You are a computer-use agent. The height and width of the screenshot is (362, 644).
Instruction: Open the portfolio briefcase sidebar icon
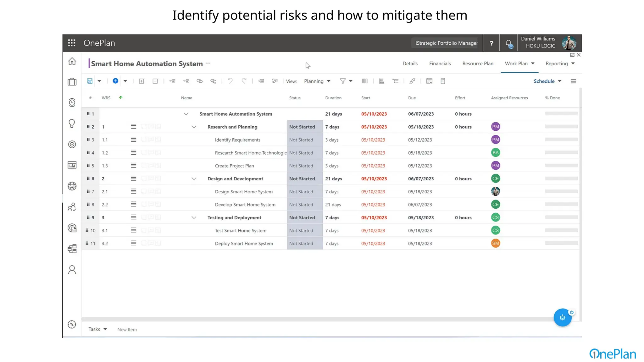coord(72,82)
